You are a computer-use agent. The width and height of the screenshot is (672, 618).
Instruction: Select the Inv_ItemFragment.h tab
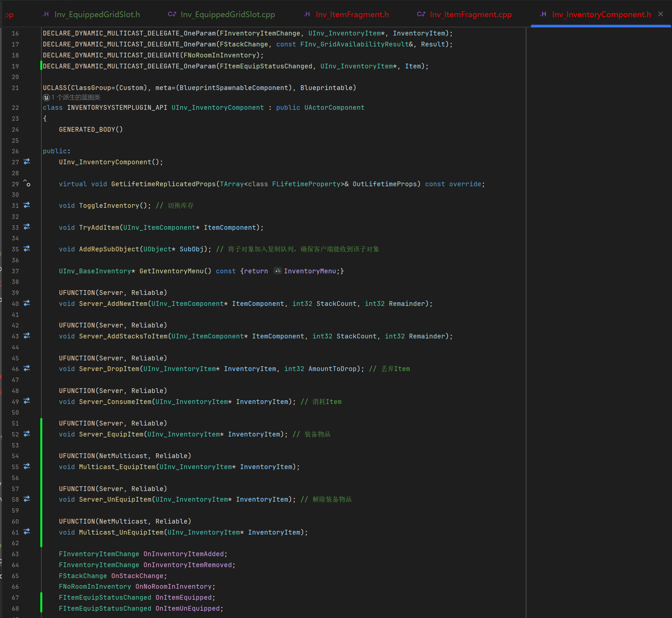tap(346, 14)
